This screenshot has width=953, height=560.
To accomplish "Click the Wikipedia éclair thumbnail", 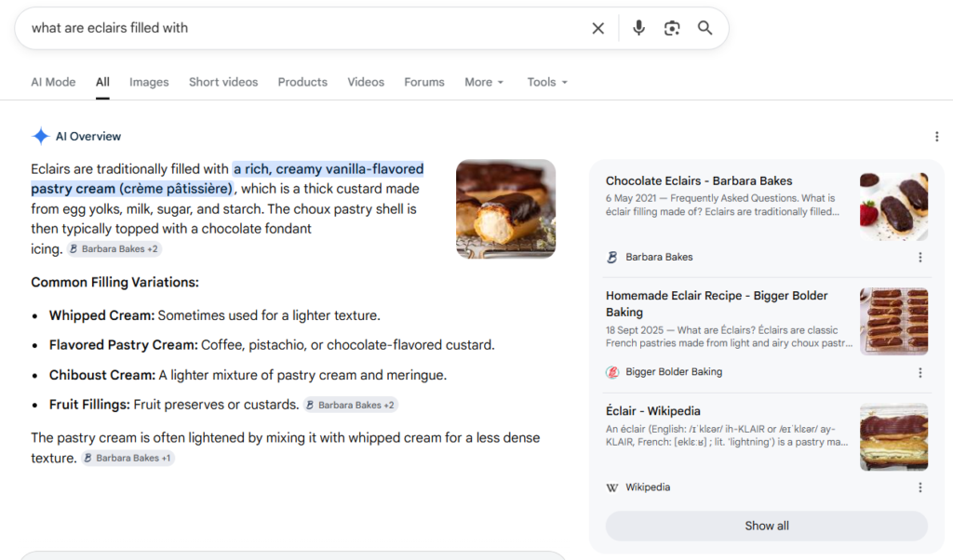I will (893, 436).
